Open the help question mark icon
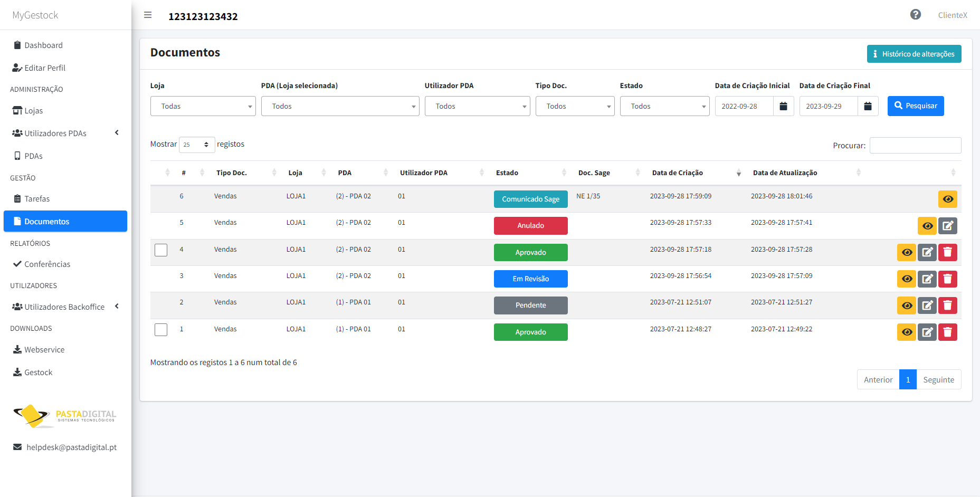Screen dimensions: 980x497 916,15
